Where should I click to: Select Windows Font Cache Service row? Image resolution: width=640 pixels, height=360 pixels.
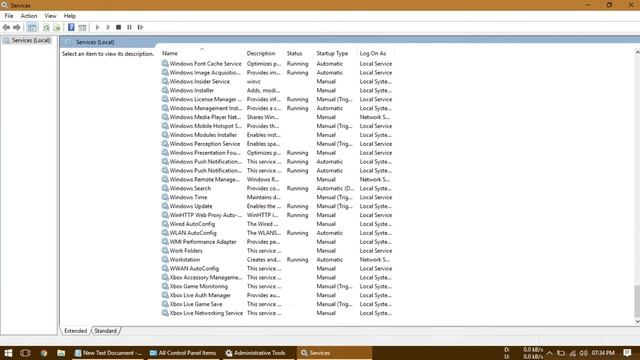point(277,64)
